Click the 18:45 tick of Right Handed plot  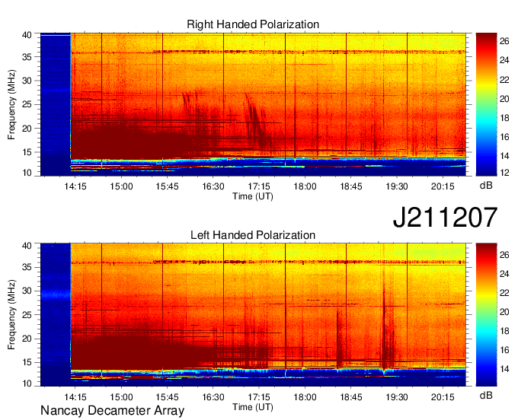351,186
